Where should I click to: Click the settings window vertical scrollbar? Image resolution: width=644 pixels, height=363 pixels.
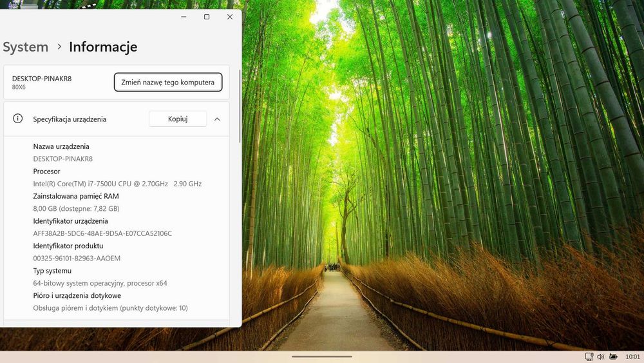point(240,107)
